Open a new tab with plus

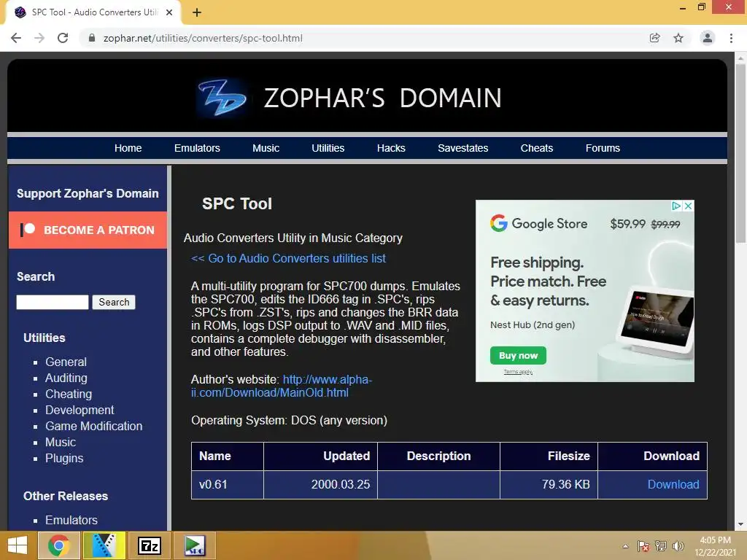[x=197, y=12]
